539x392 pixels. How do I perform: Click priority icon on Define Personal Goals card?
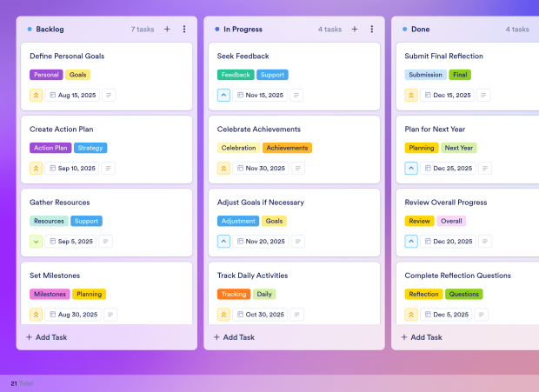37,95
